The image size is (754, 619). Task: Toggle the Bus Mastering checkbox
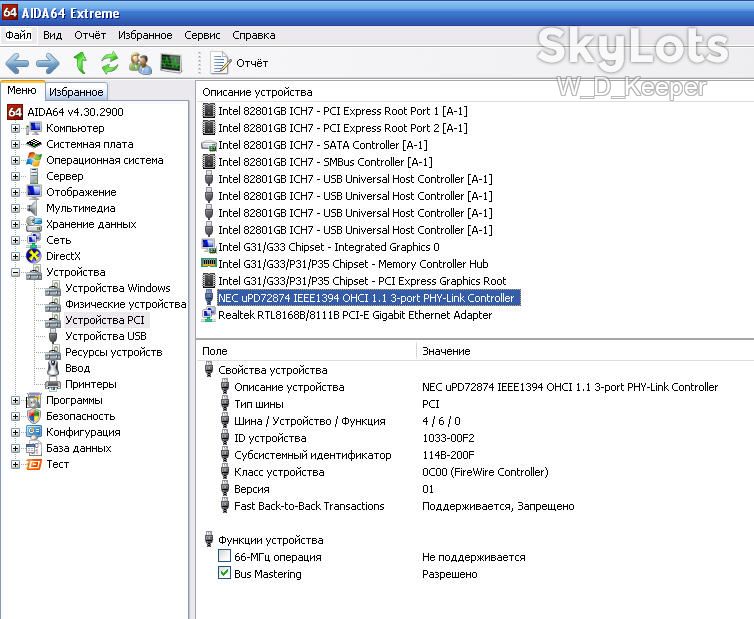[x=224, y=573]
